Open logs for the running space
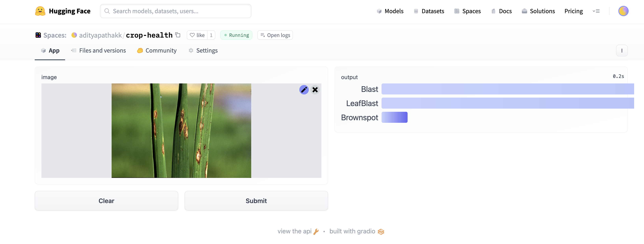The image size is (644, 244). [275, 35]
